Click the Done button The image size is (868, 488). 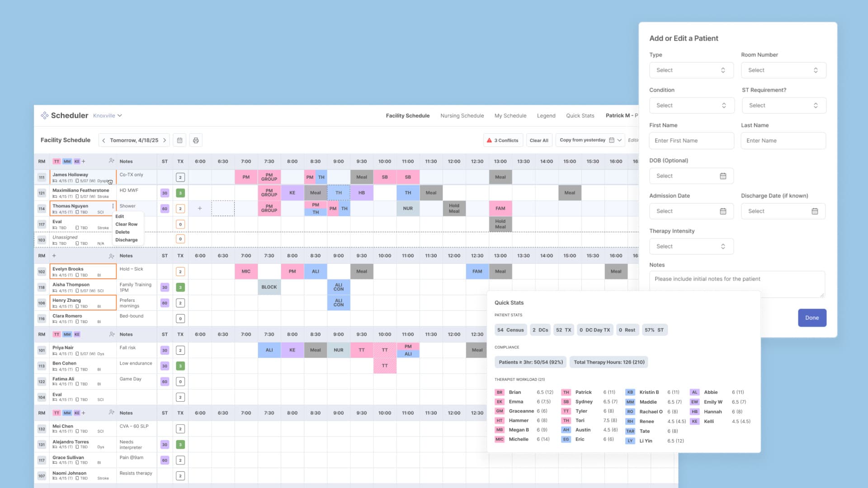[x=812, y=318]
